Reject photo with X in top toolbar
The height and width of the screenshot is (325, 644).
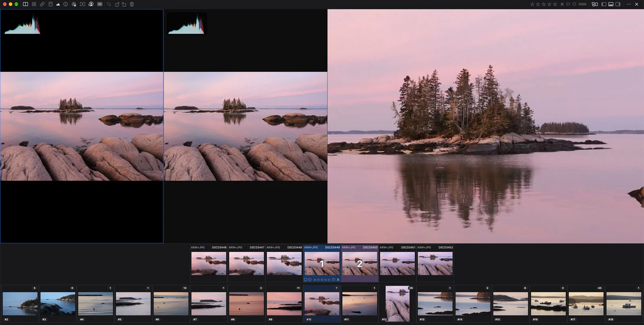[x=562, y=4]
